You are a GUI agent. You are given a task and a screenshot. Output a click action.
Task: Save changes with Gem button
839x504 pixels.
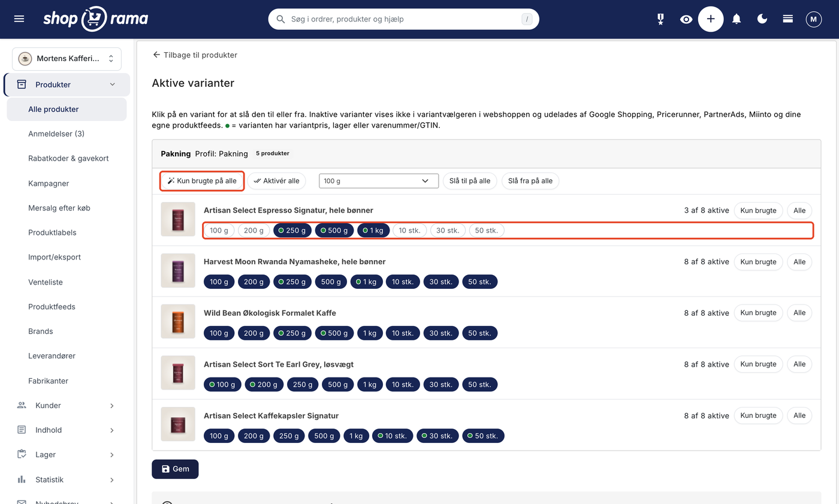[175, 469]
